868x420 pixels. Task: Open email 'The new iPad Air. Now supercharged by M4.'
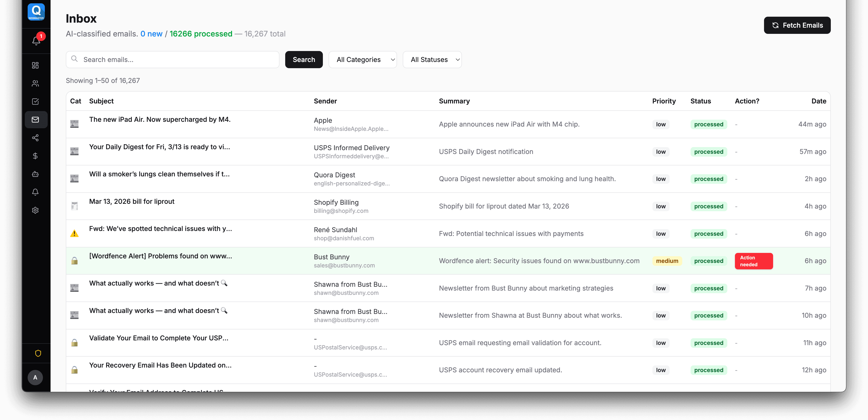160,120
